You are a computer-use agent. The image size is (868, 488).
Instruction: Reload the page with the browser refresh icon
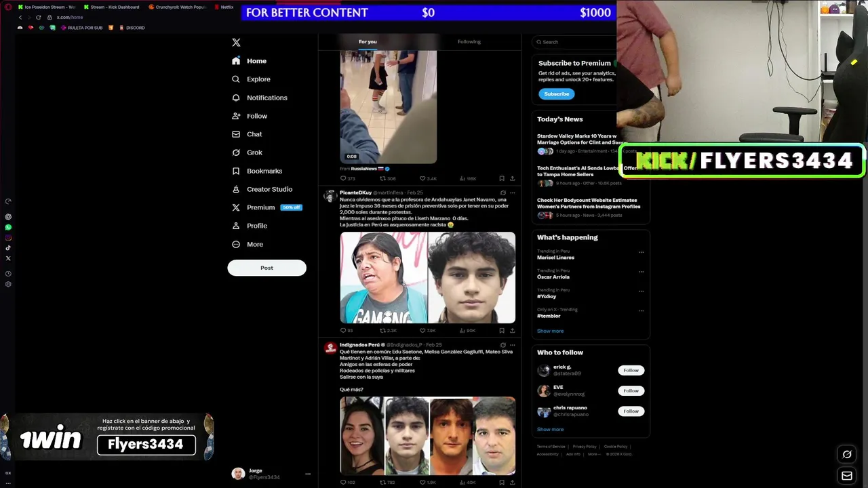click(x=38, y=18)
